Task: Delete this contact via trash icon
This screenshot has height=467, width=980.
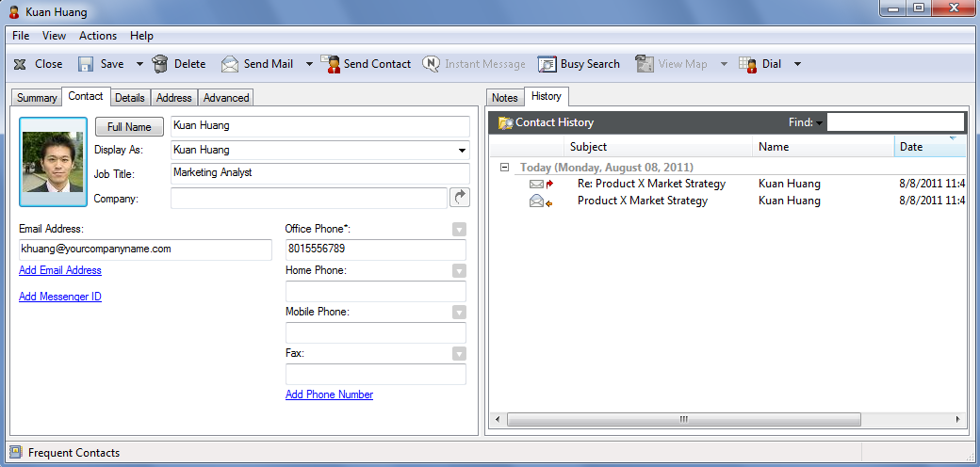Action: (160, 64)
